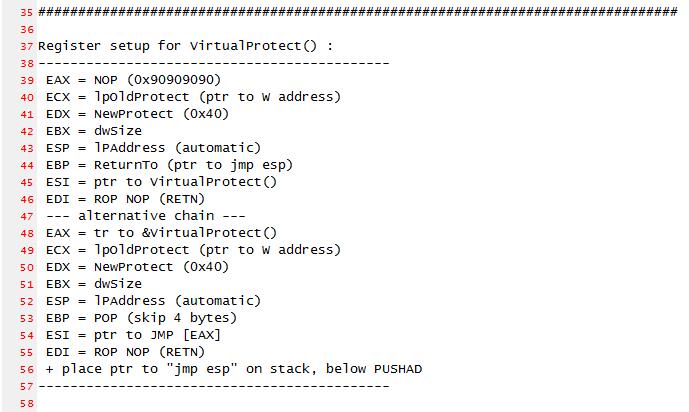689x412 pixels.
Task: Click the first "EDX = NewProtect (0x40)" line
Action: 137,114
